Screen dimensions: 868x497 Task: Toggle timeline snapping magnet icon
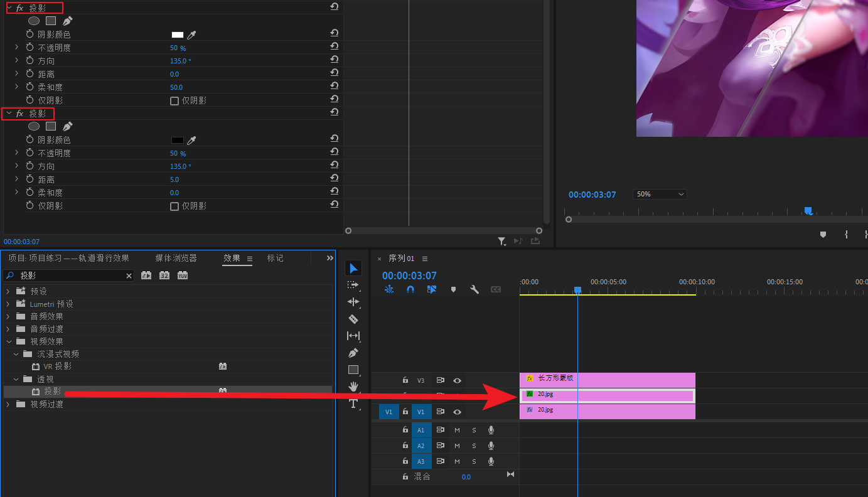point(410,289)
